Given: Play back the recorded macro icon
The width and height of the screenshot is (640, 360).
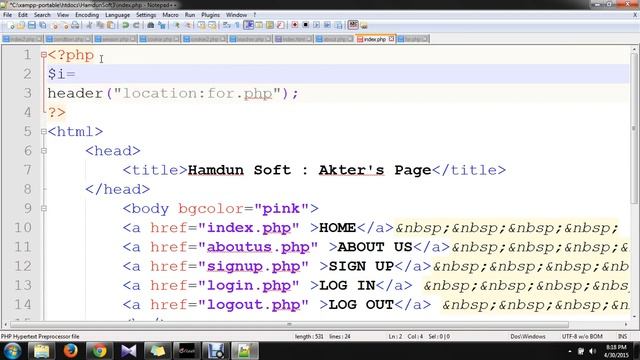Looking at the screenshot, I should coord(316,25).
